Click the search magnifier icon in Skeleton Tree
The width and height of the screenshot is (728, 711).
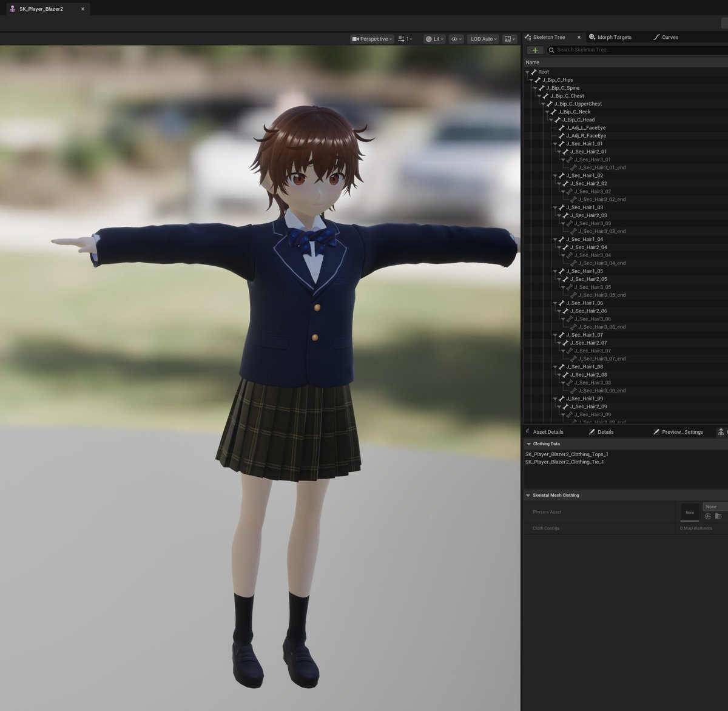tap(551, 50)
